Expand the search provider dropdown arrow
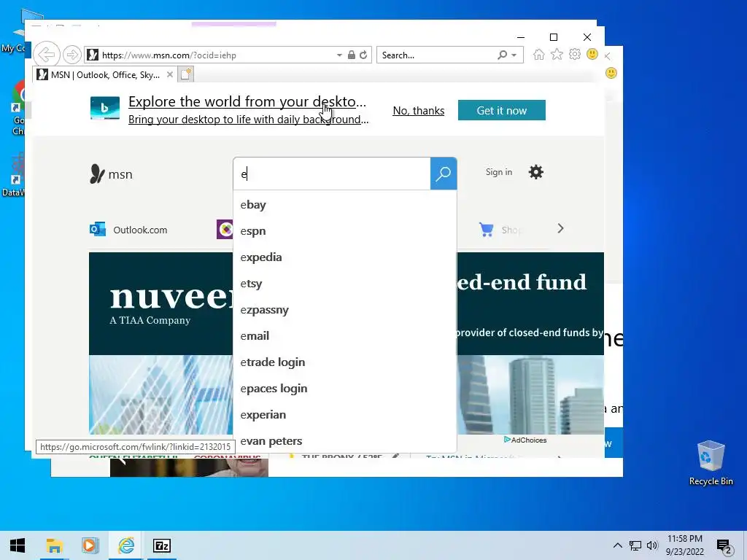This screenshot has height=560, width=747. click(514, 55)
